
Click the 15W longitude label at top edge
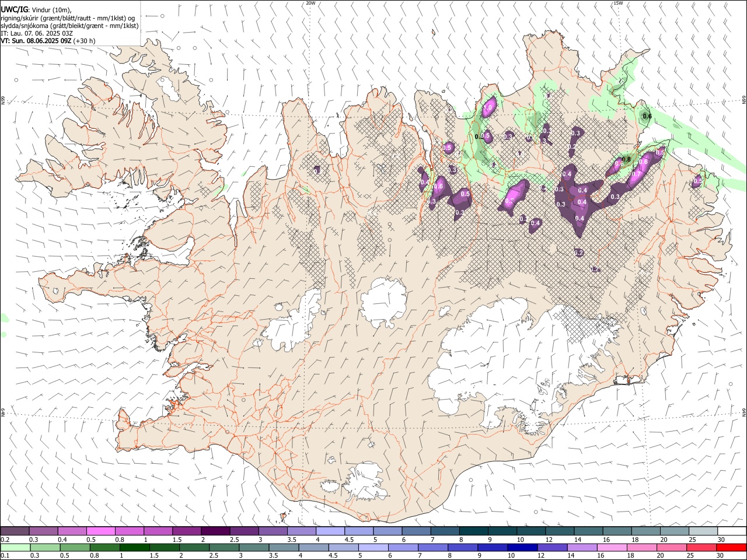tap(618, 3)
